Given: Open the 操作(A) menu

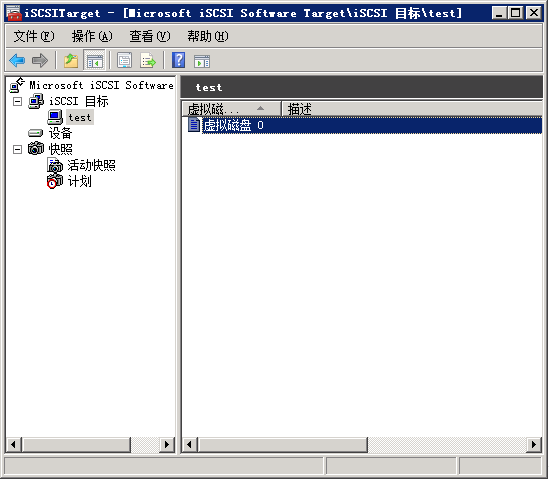Looking at the screenshot, I should click(92, 36).
